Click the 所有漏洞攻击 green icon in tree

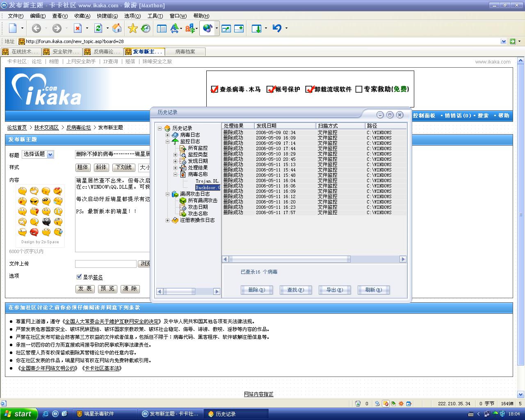click(x=183, y=201)
